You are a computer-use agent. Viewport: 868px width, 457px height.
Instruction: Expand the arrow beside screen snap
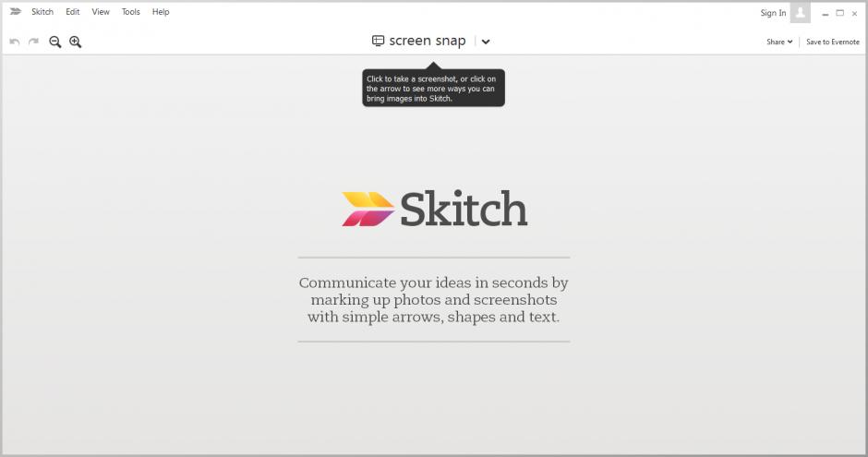486,42
